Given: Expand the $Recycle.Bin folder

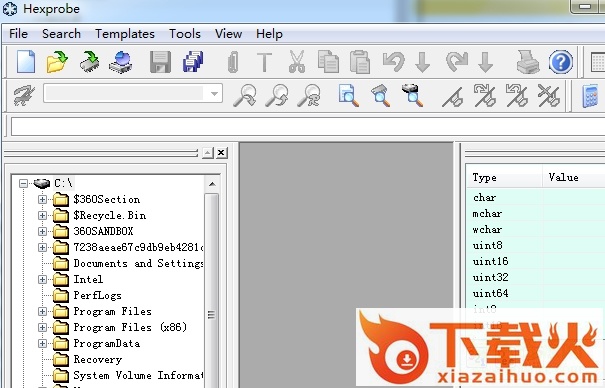Looking at the screenshot, I should (42, 215).
